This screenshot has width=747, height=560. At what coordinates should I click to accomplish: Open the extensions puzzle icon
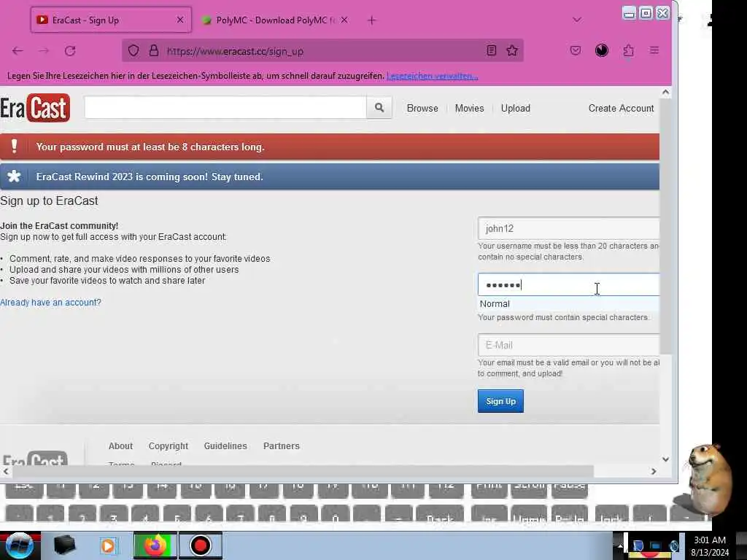pyautogui.click(x=628, y=50)
